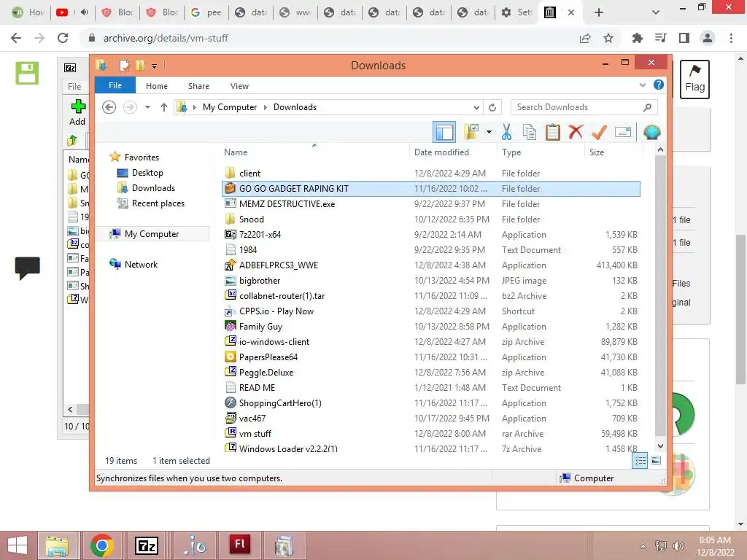Viewport: 747px width, 560px height.
Task: Select the vm stuff rar archive
Action: (431, 433)
